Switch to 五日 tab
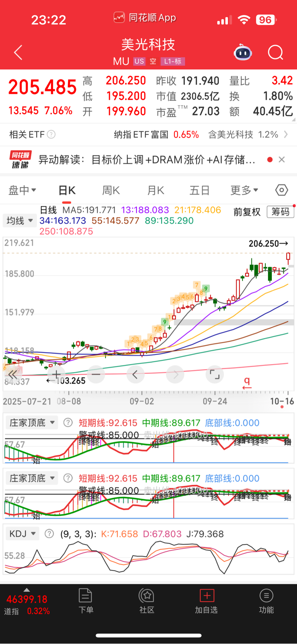The height and width of the screenshot is (644, 297). 200,190
